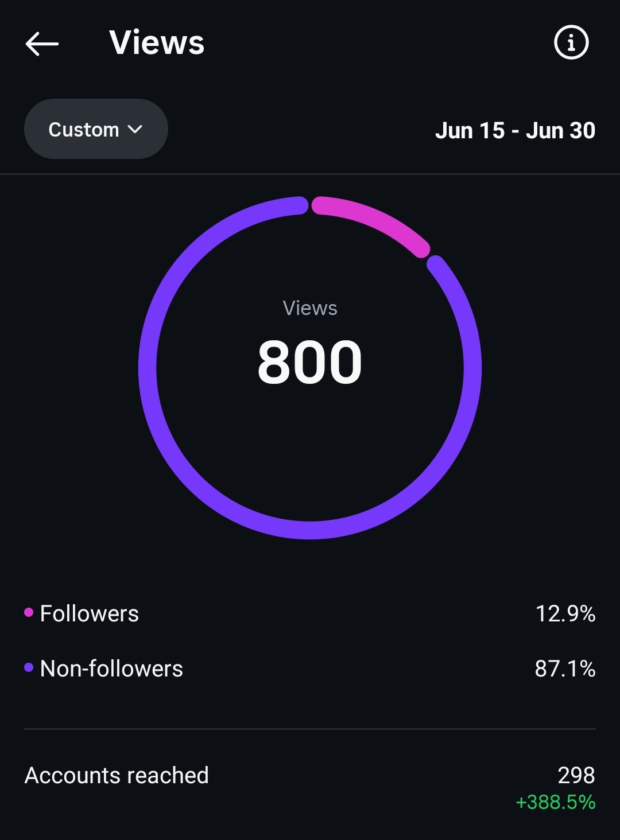Tap the 800 views count
The height and width of the screenshot is (840, 620).
[x=310, y=362]
